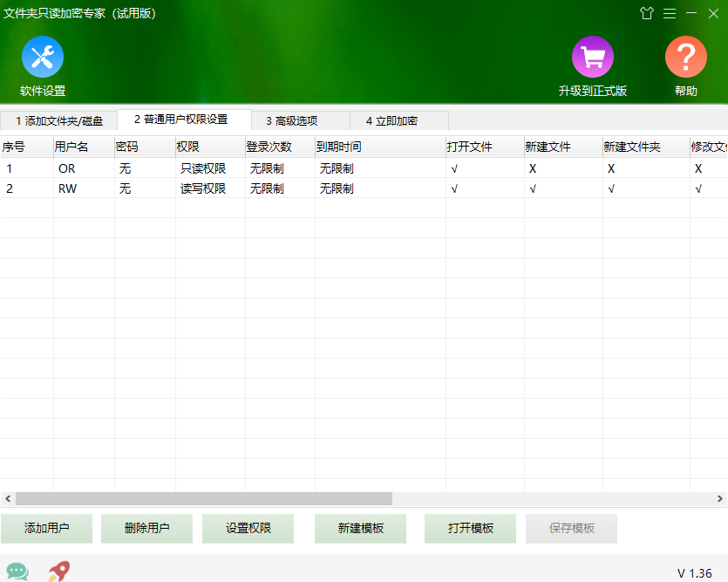Click the 读写权限 cell

(203, 188)
